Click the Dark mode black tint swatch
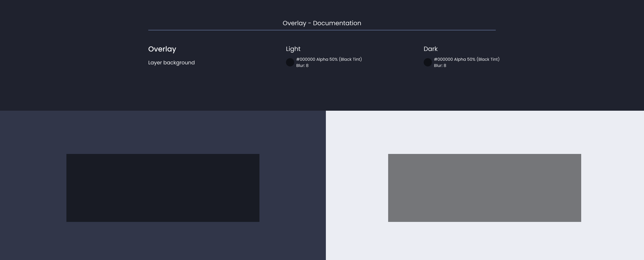Screen dimensions: 644x260 428,62
